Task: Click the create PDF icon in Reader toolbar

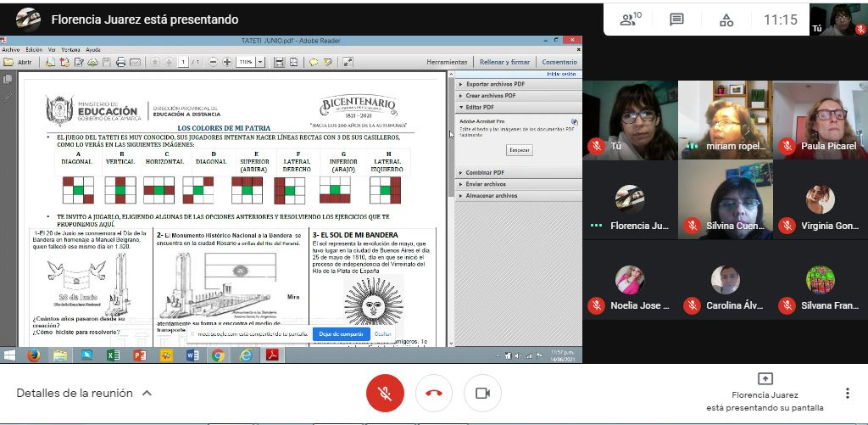Action: pos(64,63)
